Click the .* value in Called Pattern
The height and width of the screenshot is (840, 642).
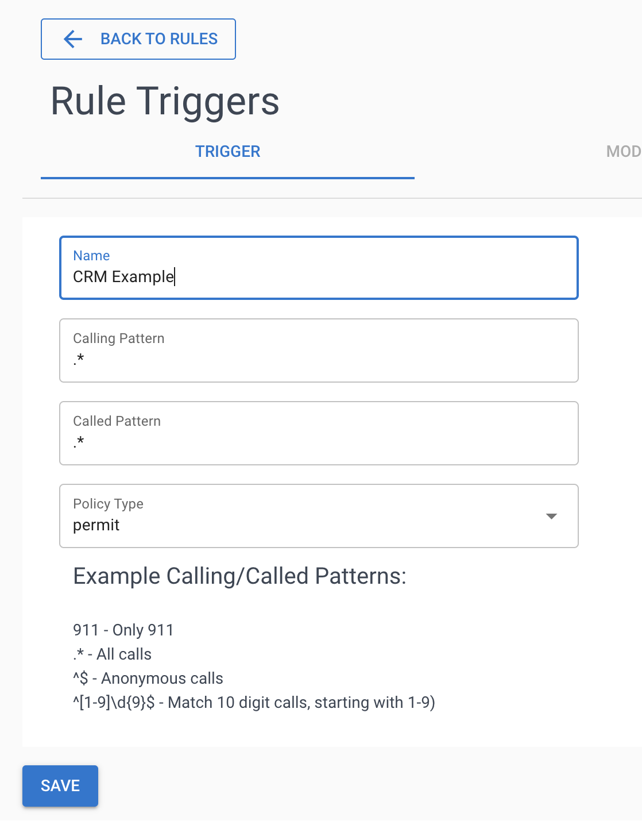click(79, 441)
